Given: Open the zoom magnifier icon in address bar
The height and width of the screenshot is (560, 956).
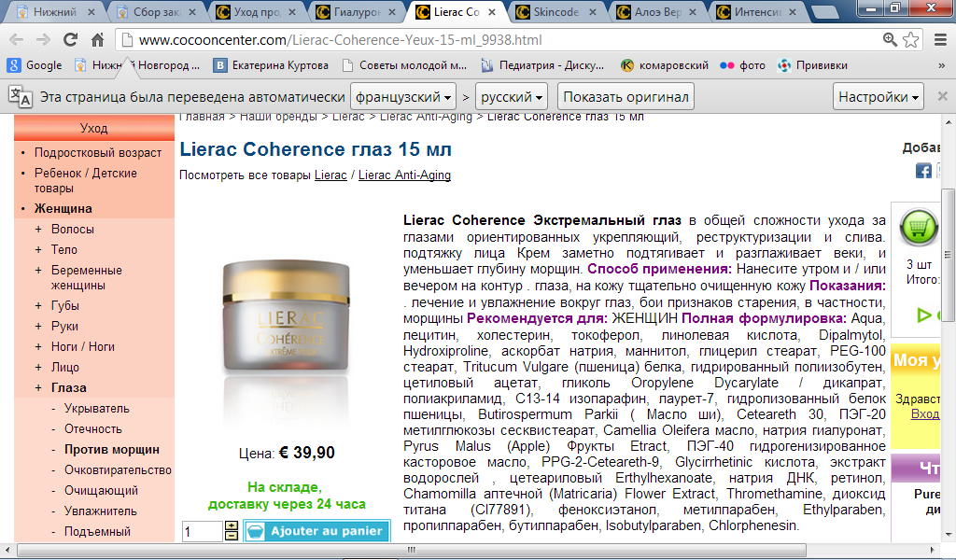Looking at the screenshot, I should [x=890, y=40].
